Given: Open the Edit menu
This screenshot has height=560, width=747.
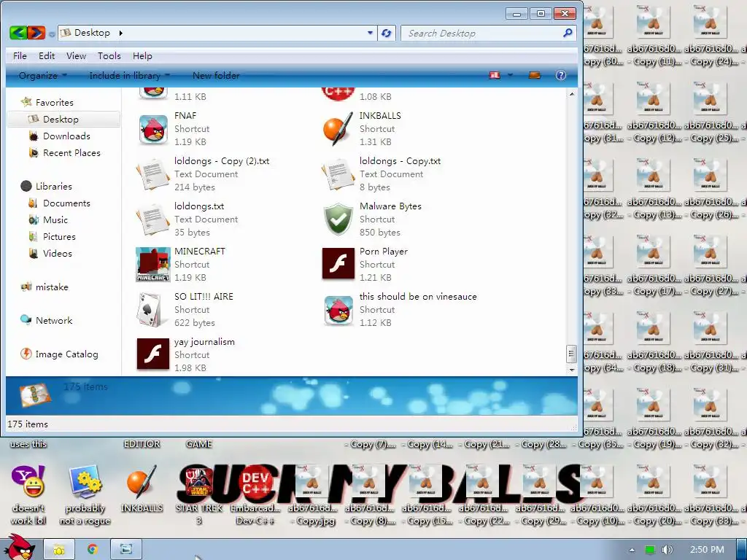Looking at the screenshot, I should (47, 55).
